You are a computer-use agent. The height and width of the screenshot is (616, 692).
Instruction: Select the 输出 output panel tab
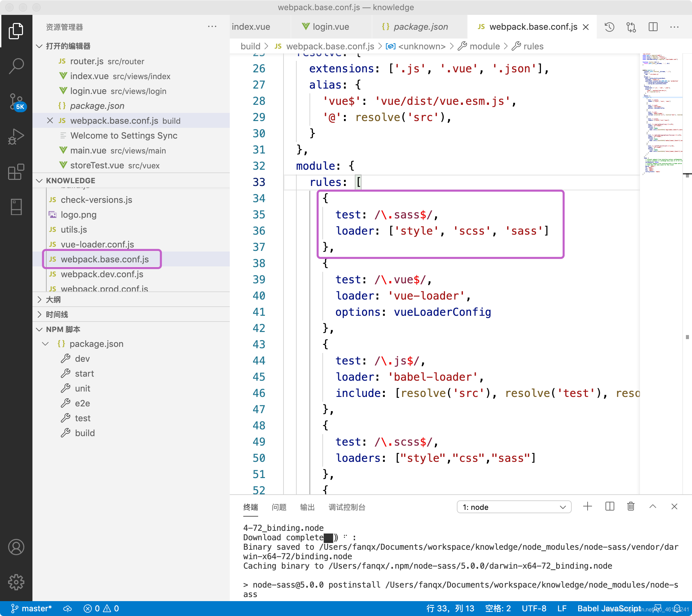click(x=307, y=507)
